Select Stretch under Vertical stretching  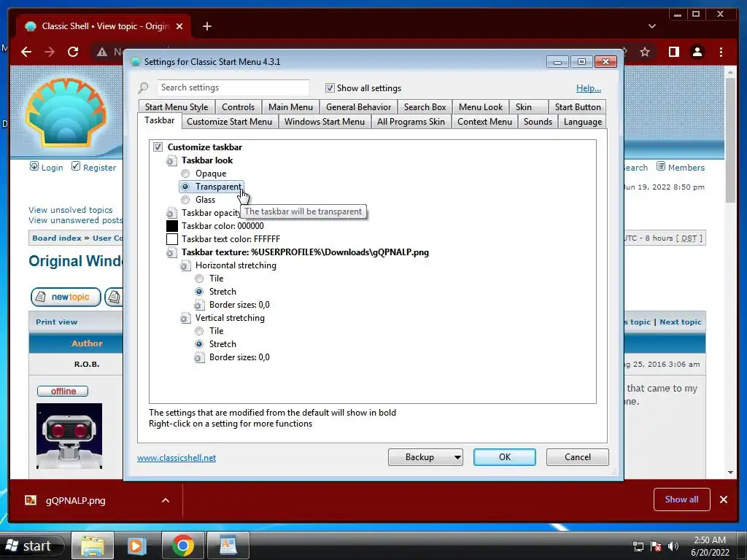coord(199,344)
